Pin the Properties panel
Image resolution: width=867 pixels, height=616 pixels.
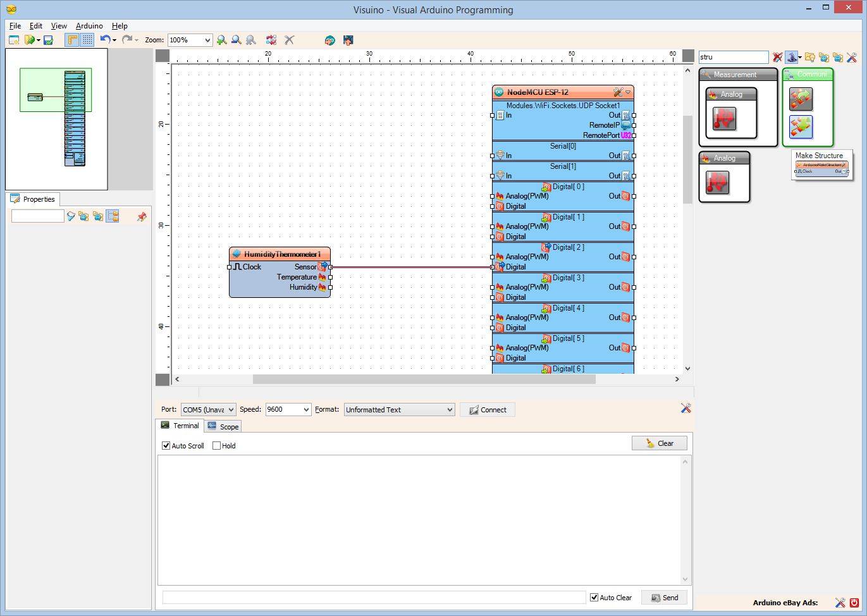click(142, 216)
